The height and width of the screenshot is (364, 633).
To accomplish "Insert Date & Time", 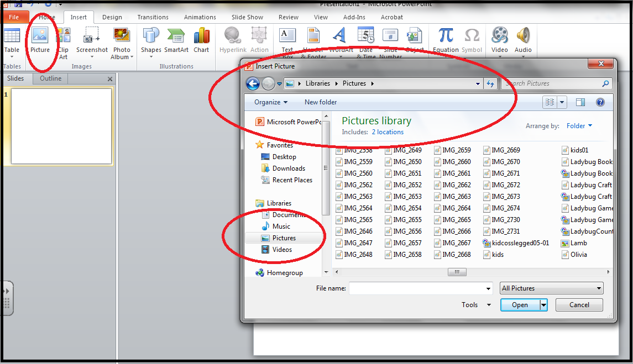I will [x=366, y=43].
